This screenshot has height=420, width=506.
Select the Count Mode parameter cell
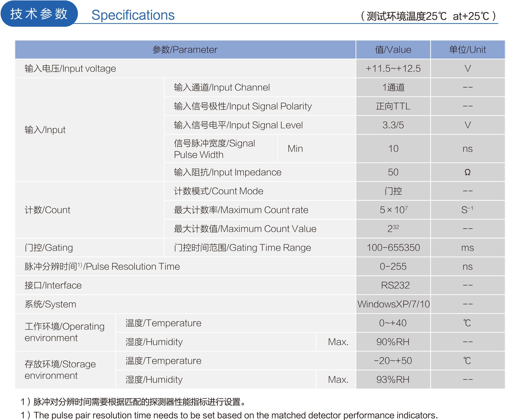(218, 191)
